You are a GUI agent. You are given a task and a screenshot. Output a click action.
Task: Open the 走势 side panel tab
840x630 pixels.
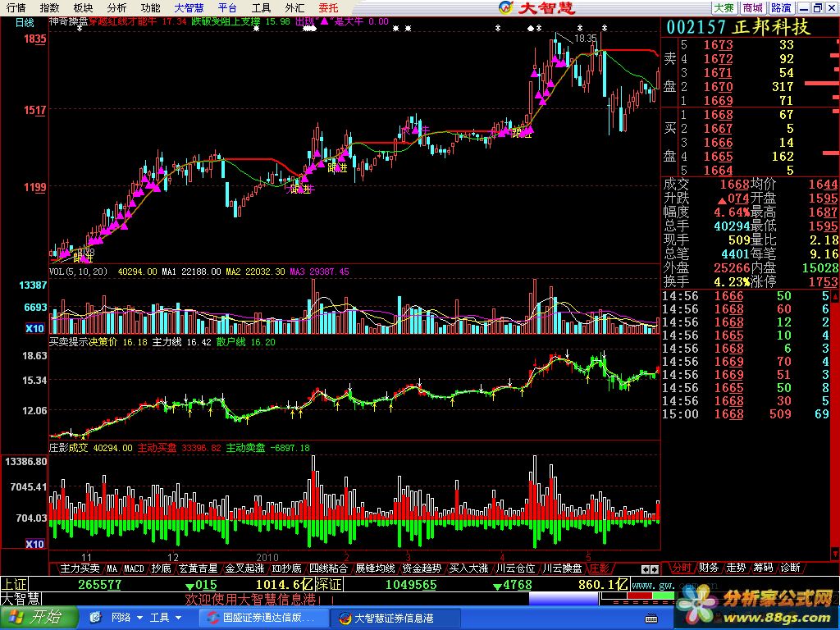pyautogui.click(x=736, y=568)
